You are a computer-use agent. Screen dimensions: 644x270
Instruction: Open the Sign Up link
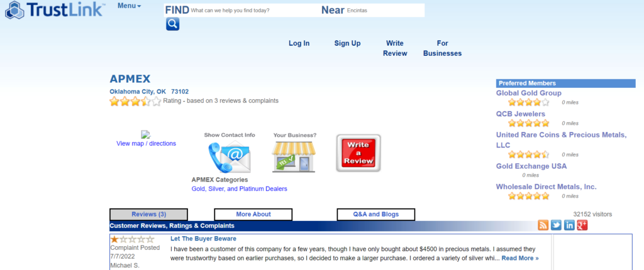[347, 43]
